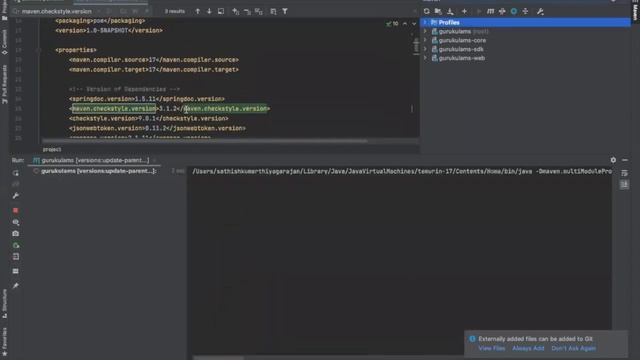Image resolution: width=640 pixels, height=360 pixels.
Task: Click the magnifier eye icon in Run toolbar
Action: (16, 222)
